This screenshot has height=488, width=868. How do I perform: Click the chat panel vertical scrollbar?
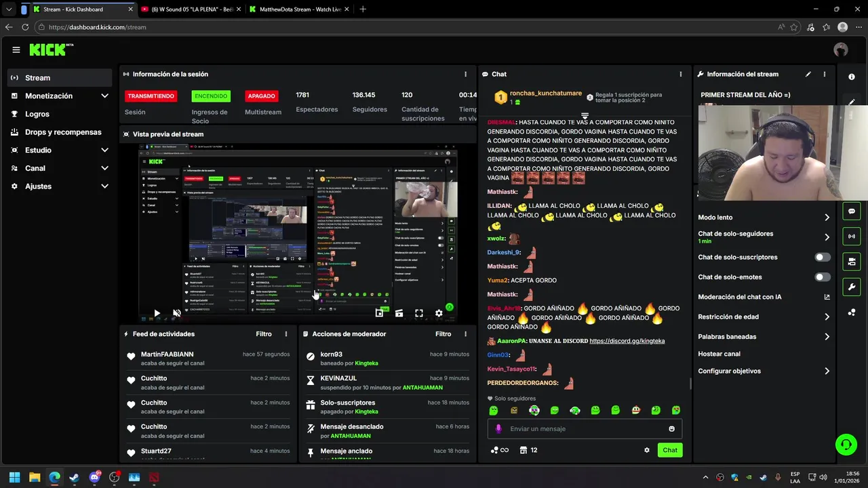[x=690, y=383]
